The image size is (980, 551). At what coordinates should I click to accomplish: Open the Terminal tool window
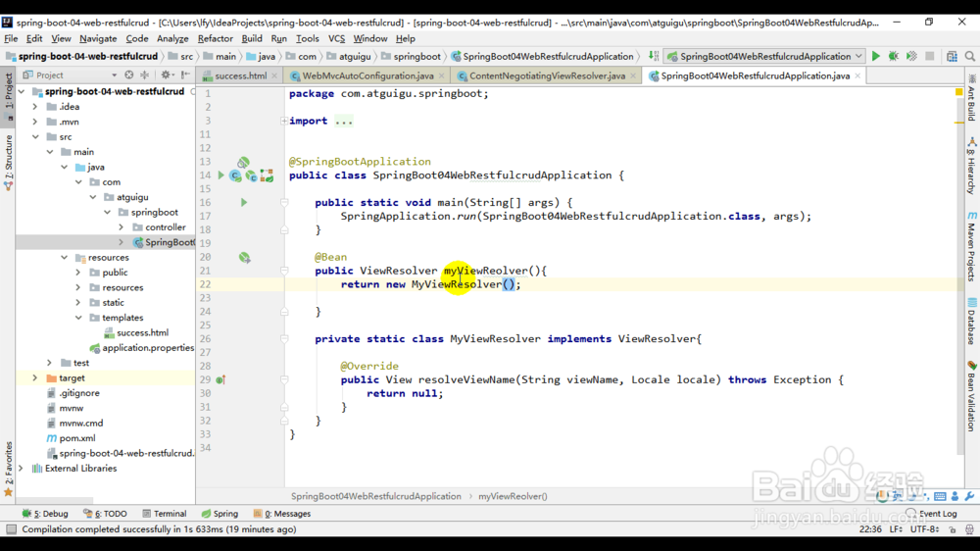(165, 514)
